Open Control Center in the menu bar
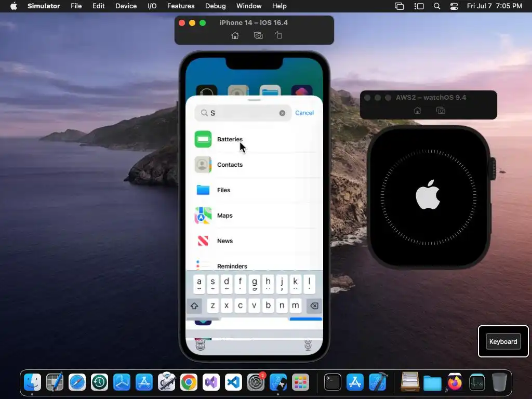This screenshot has height=399, width=532. [454, 6]
